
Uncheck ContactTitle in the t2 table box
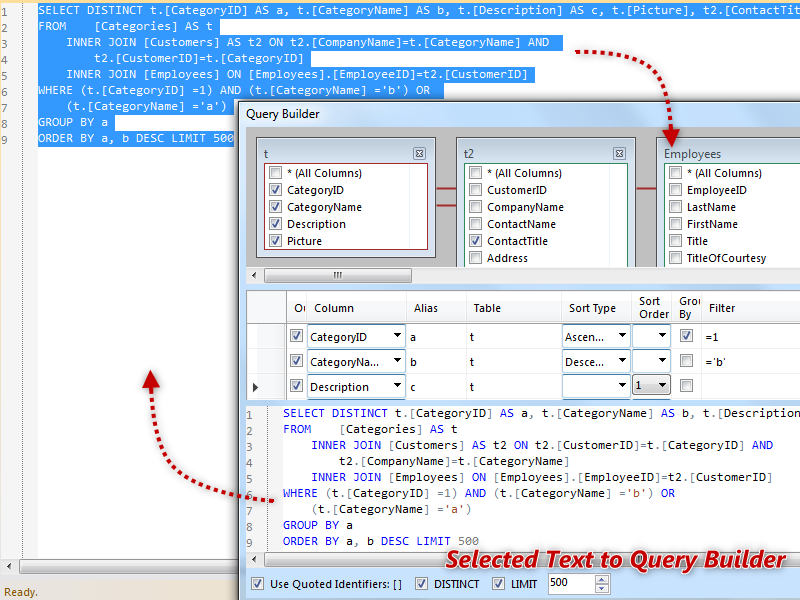tap(476, 241)
